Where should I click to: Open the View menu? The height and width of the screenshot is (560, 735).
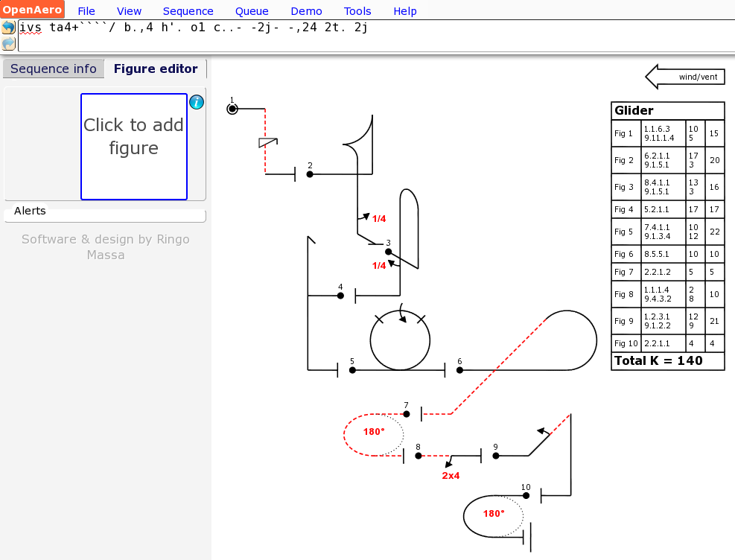(x=129, y=11)
